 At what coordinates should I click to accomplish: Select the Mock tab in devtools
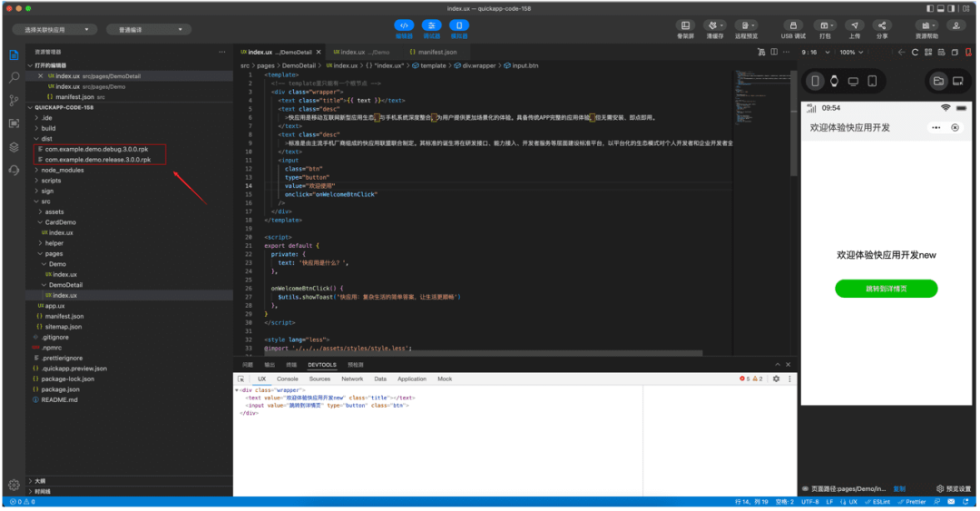[445, 379]
